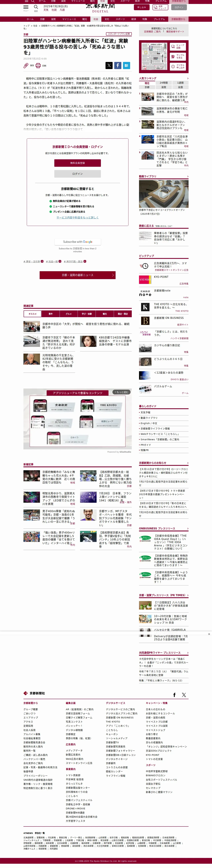Open 旧ツイッター ranking 2 野洲市 article

coord(164,112)
